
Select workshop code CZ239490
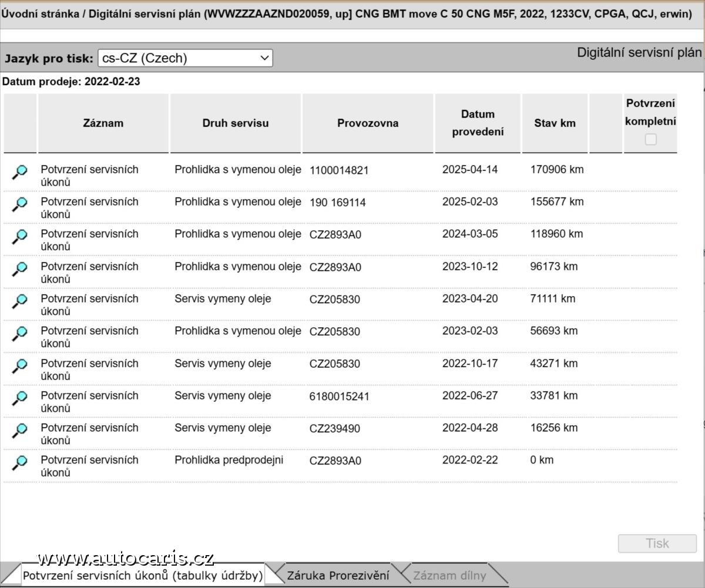tap(335, 429)
